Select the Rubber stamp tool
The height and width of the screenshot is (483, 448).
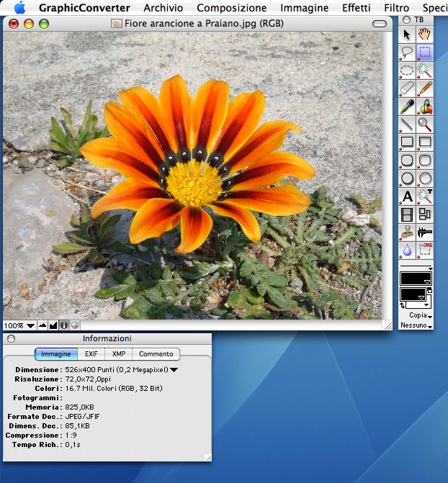(x=407, y=232)
